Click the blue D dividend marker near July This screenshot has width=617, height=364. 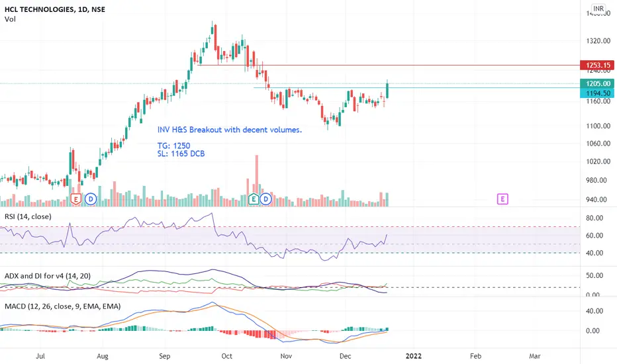click(91, 199)
